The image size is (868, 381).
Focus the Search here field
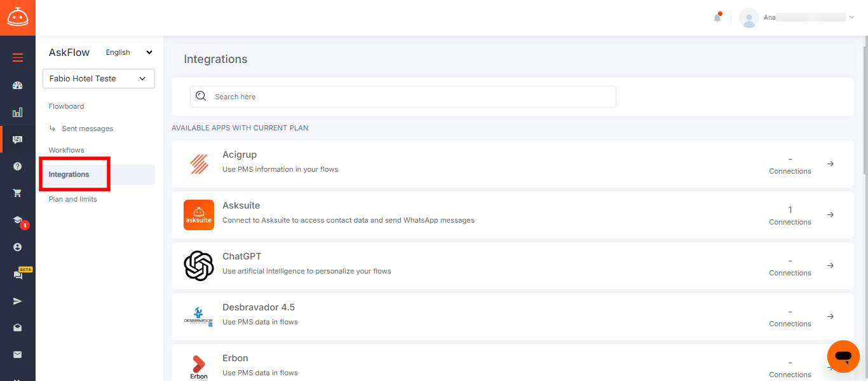coord(403,97)
